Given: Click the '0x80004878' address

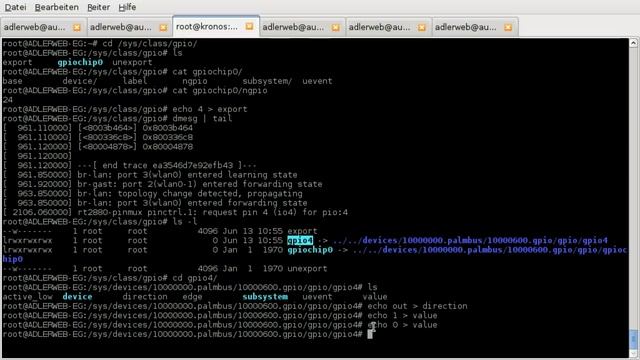Looking at the screenshot, I should [167, 147].
